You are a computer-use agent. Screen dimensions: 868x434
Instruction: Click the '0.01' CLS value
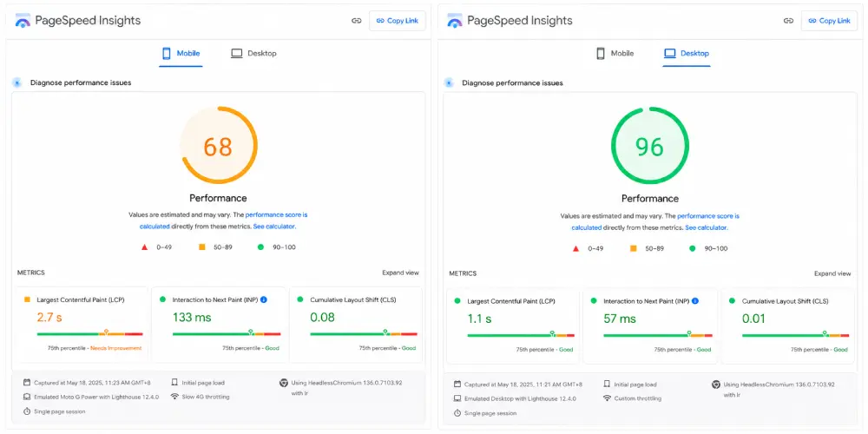point(754,319)
